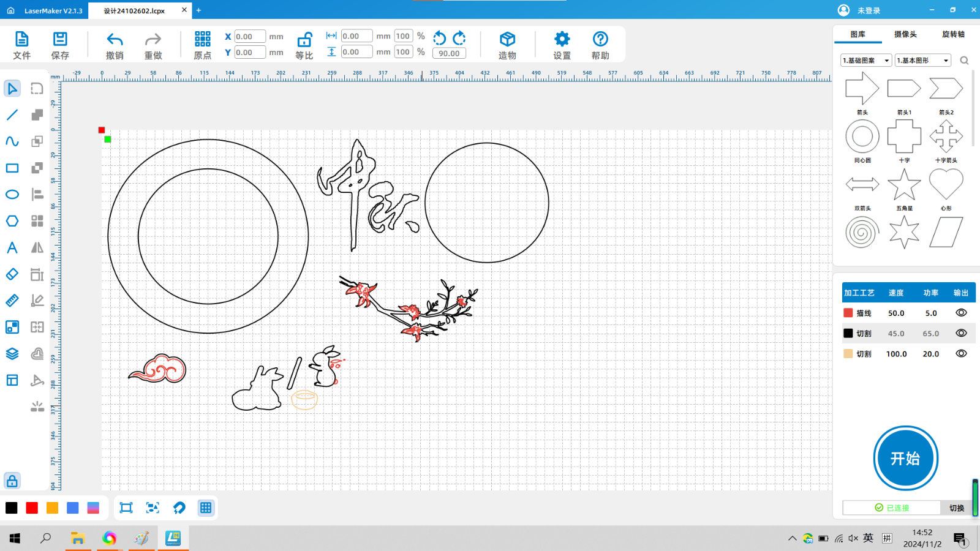This screenshot has height=551, width=980.
Task: Switch to the 旋转轴 tab
Action: [953, 34]
